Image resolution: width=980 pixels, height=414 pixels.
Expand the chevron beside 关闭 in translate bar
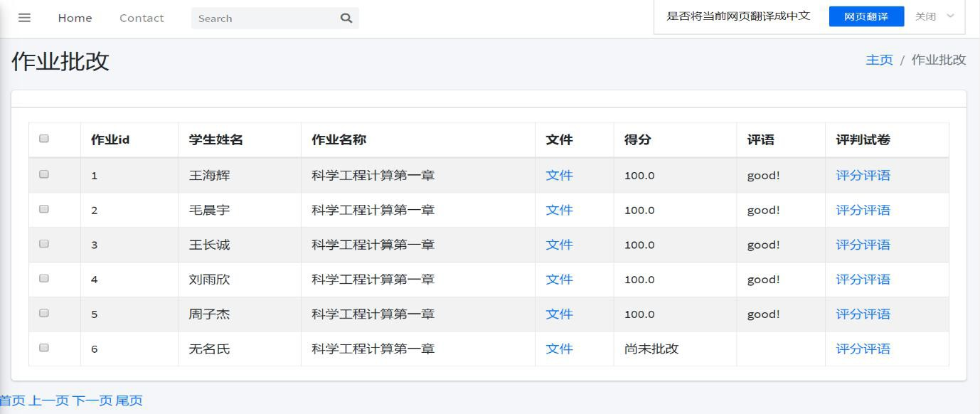tap(950, 16)
